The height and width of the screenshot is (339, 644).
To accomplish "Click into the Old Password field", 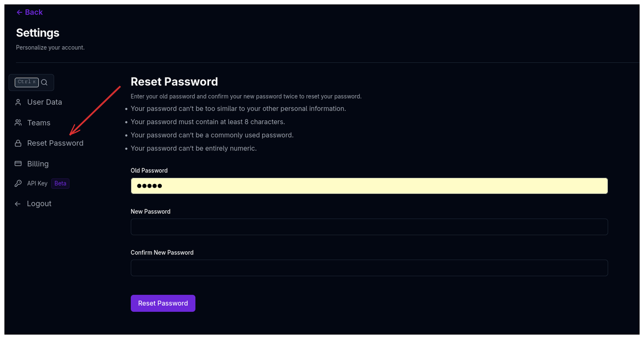I will pyautogui.click(x=369, y=186).
